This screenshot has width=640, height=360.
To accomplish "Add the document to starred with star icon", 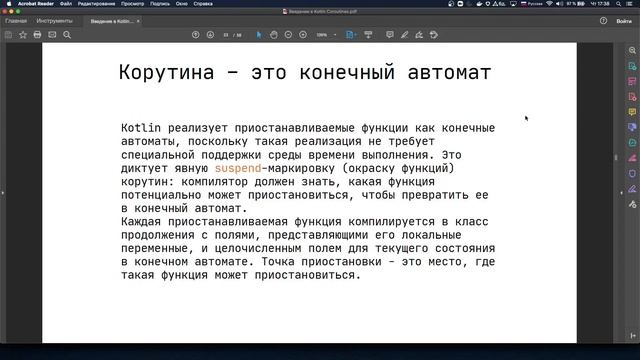I will point(23,35).
